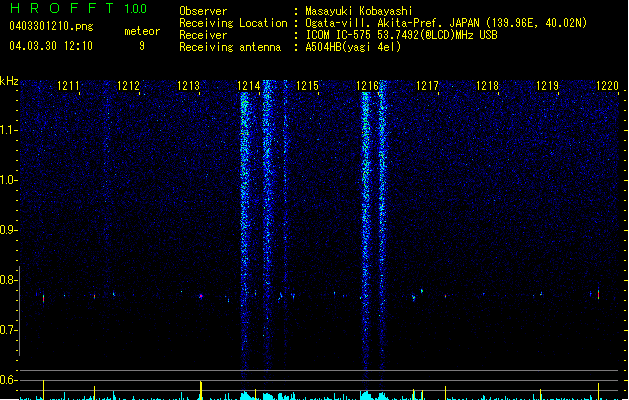Click the 1216 time axis label
The image size is (629, 400).
pos(367,86)
